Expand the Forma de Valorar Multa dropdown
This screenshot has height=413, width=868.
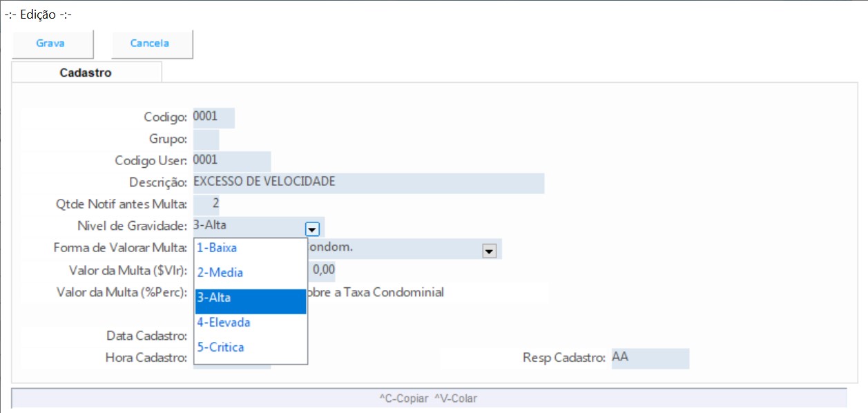490,251
